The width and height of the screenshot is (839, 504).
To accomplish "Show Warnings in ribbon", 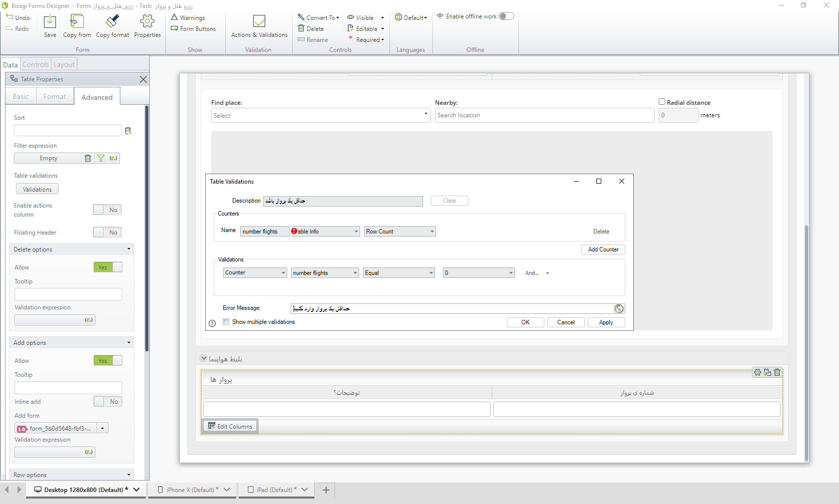I will pos(188,17).
